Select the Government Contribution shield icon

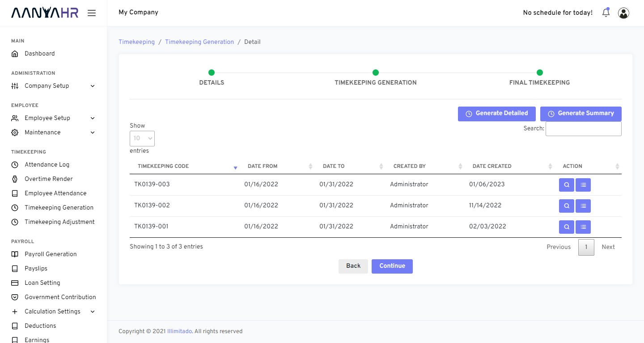point(15,297)
